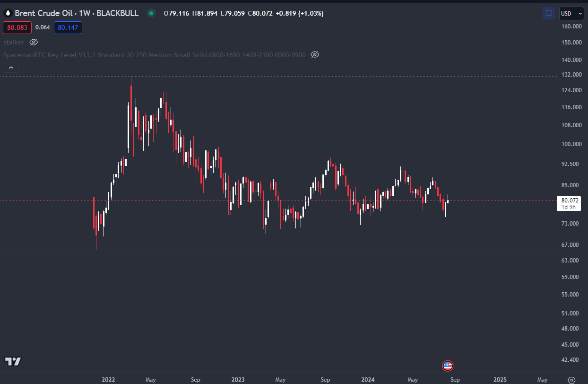Click the red sell price 80.083
Image resolution: width=588 pixels, height=384 pixels.
point(17,28)
